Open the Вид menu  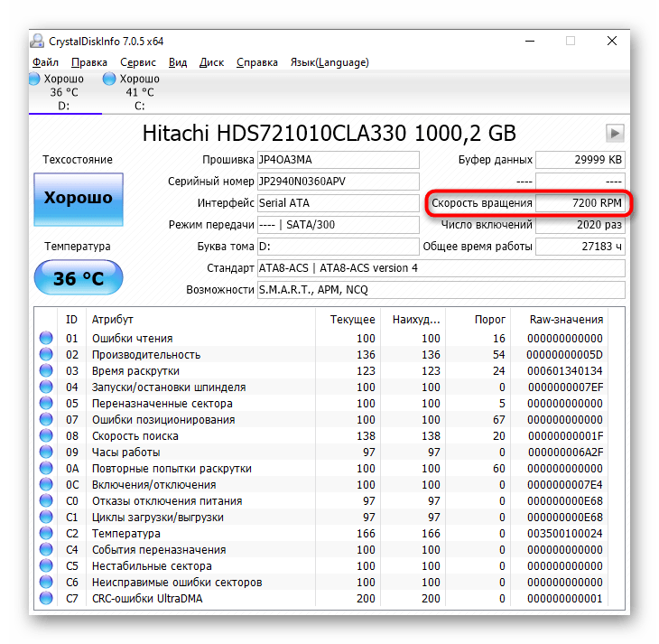[178, 62]
